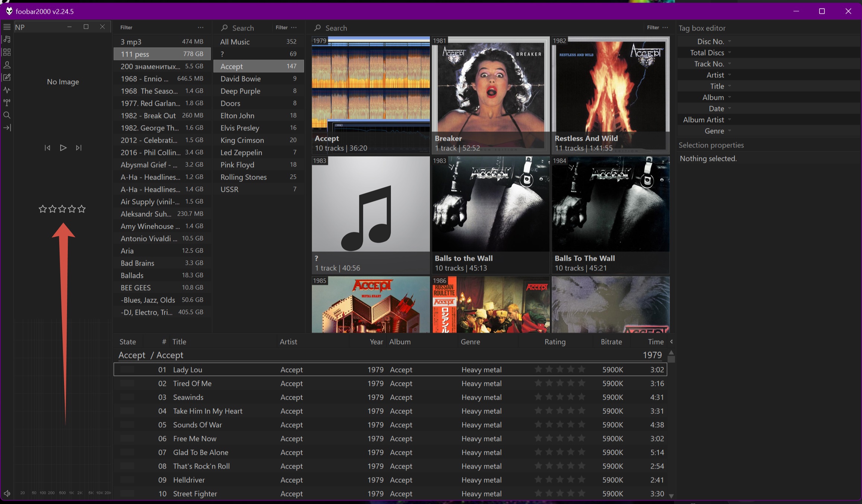Open the grid view sidebar icon

pyautogui.click(x=7, y=52)
